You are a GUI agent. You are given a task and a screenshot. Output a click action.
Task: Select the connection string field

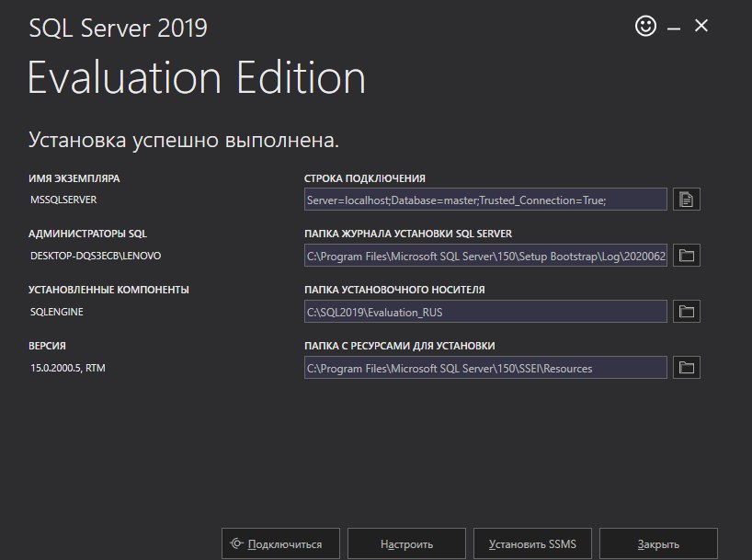485,200
